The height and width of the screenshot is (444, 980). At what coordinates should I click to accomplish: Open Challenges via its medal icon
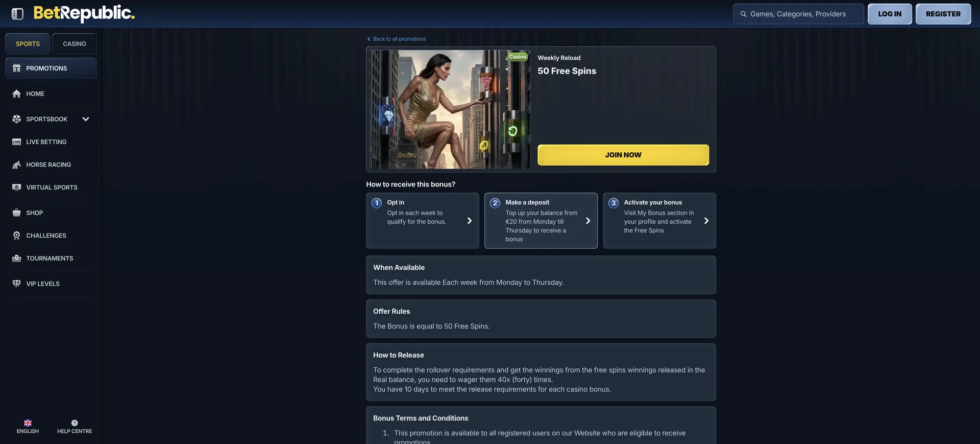[x=16, y=236]
